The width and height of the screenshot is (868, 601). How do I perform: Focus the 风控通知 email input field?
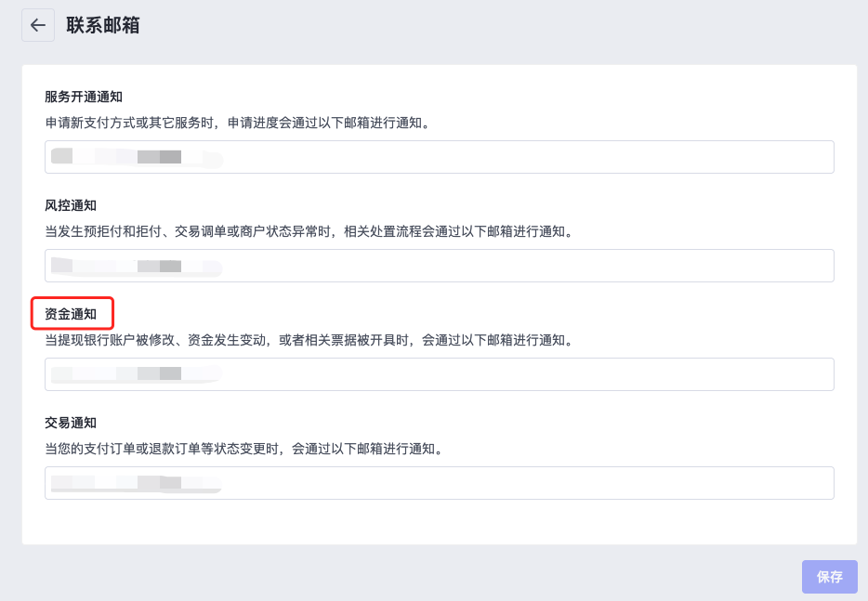tap(439, 266)
